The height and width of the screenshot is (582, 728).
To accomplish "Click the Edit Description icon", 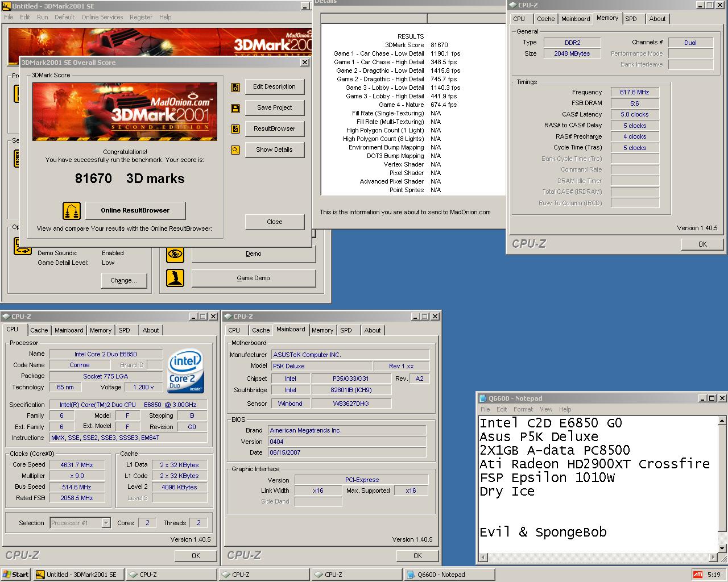I will click(235, 87).
